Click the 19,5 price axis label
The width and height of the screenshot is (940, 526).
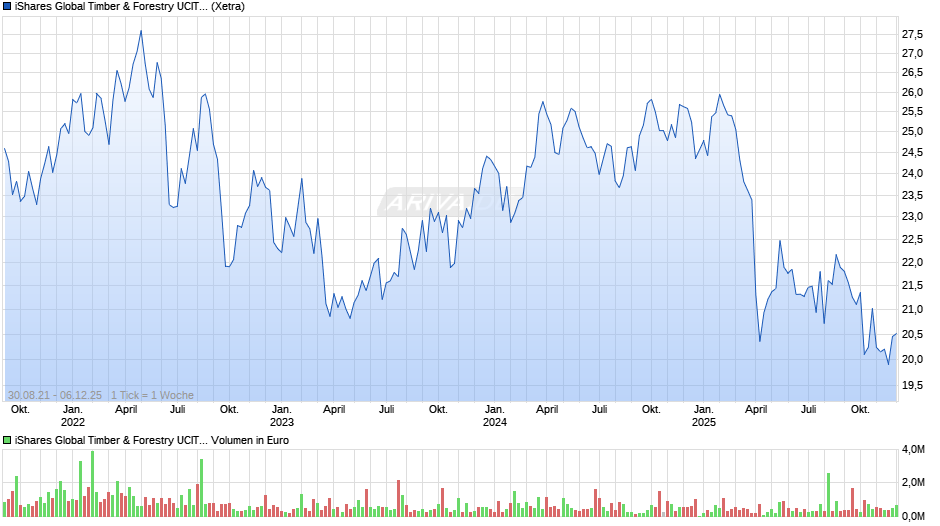[x=912, y=385]
